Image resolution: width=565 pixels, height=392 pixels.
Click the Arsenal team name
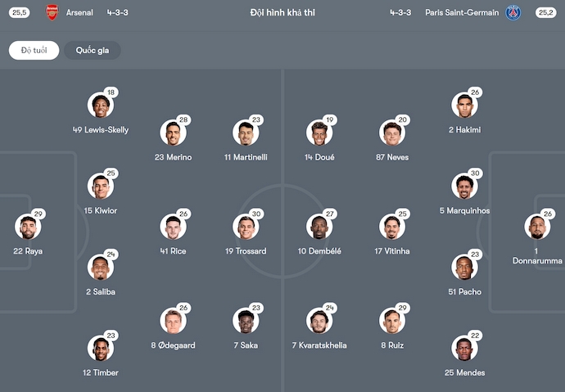[x=79, y=12]
